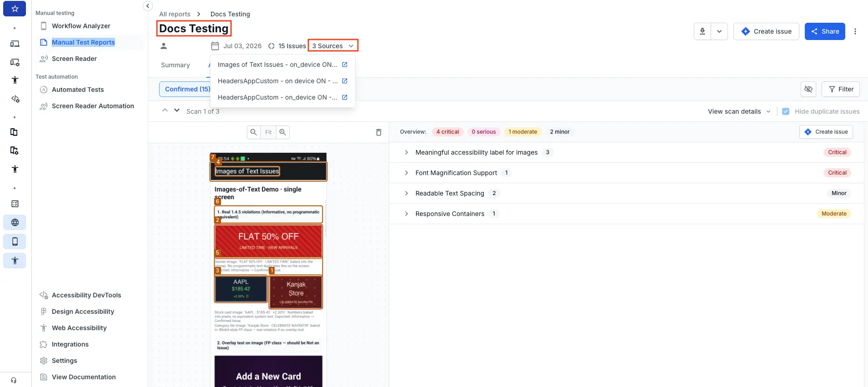Click the 2 minor overview chip
Viewport: 868px width, 387px height.
click(x=560, y=132)
